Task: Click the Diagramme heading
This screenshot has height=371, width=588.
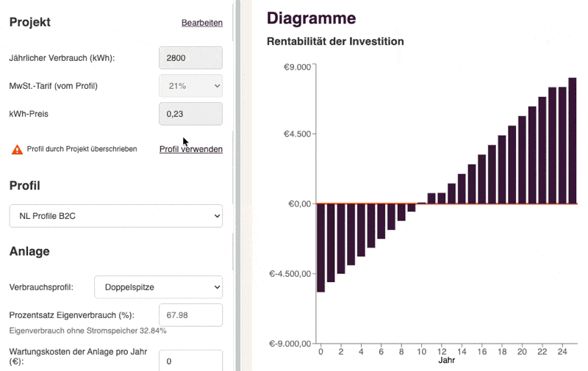Action: pyautogui.click(x=311, y=18)
